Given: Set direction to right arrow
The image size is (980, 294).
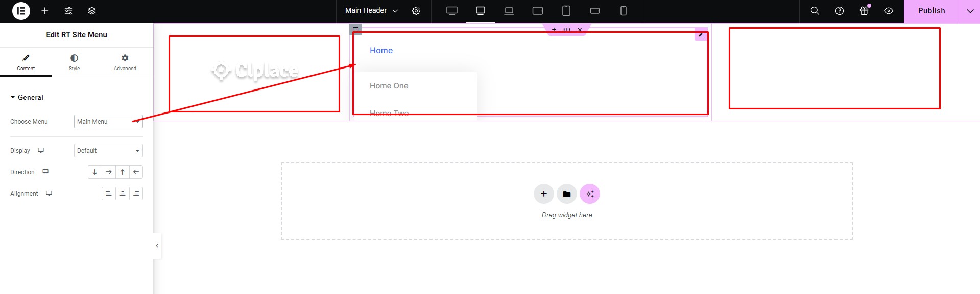Looking at the screenshot, I should click(x=109, y=172).
